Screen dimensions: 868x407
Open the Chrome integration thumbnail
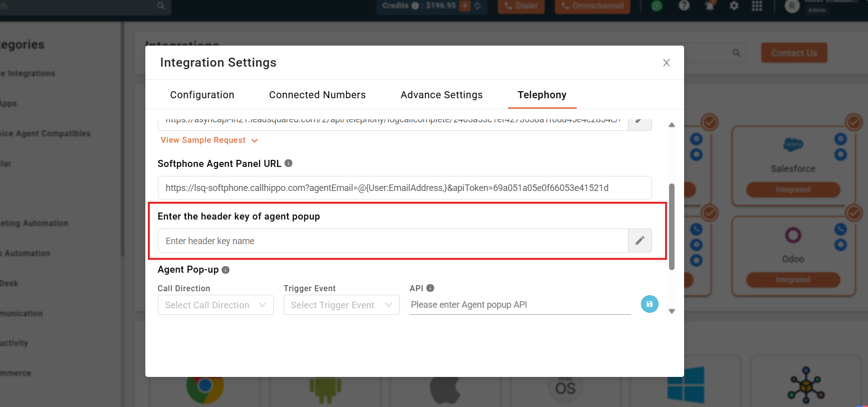click(205, 386)
